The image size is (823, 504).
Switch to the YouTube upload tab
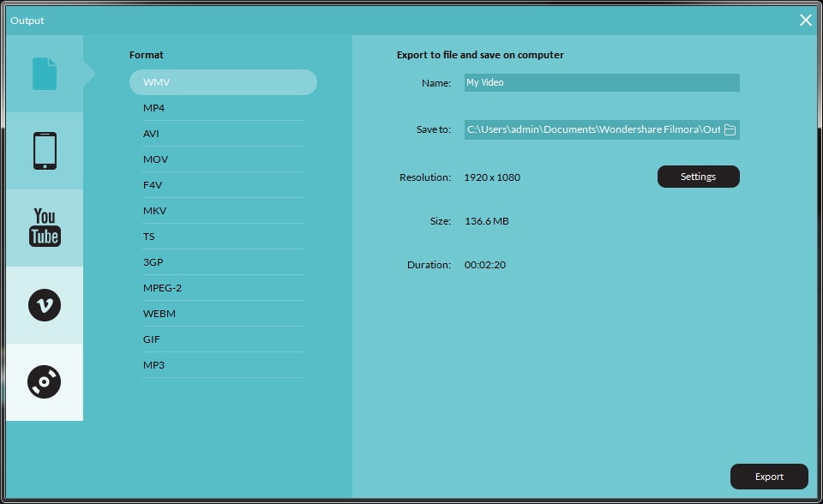pos(45,227)
